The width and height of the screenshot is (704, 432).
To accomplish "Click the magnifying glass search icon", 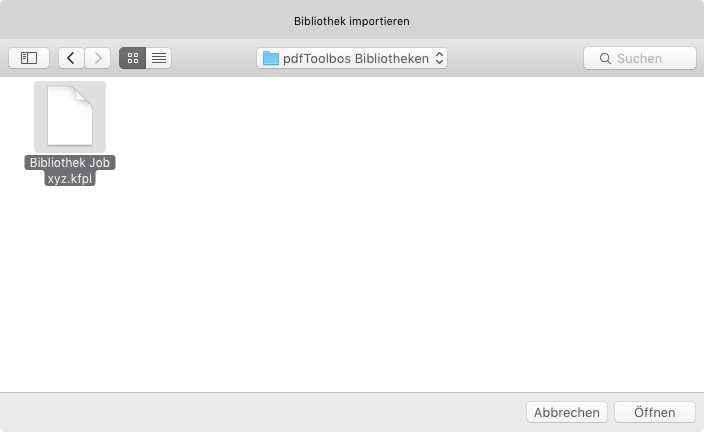I will [x=605, y=58].
